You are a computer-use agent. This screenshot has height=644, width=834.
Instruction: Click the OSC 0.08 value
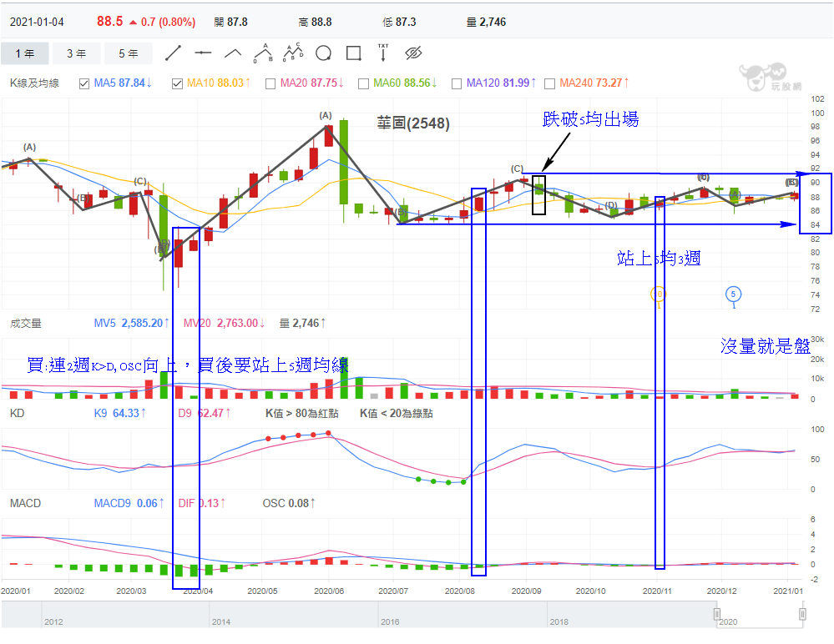pyautogui.click(x=289, y=503)
